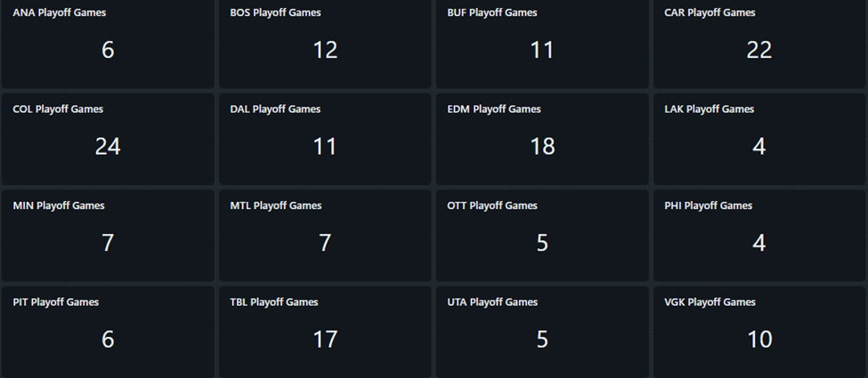The height and width of the screenshot is (378, 868).
Task: Open the MTL Playoff Games panel title
Action: point(276,205)
